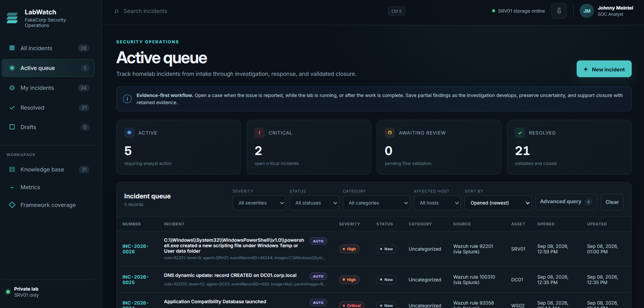
Task: Click the info icon in Evidence-first banner
Action: coord(127,99)
